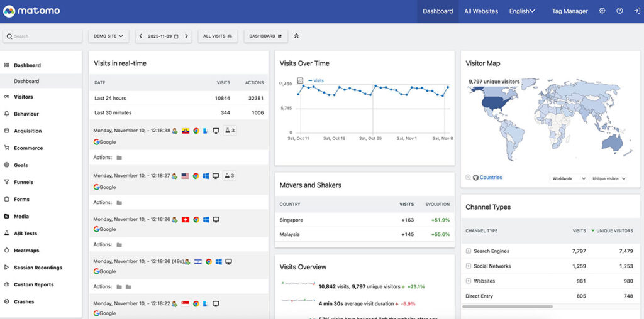The width and height of the screenshot is (644, 319).
Task: Click the Last 24 hours visits value 10844
Action: pyautogui.click(x=222, y=99)
